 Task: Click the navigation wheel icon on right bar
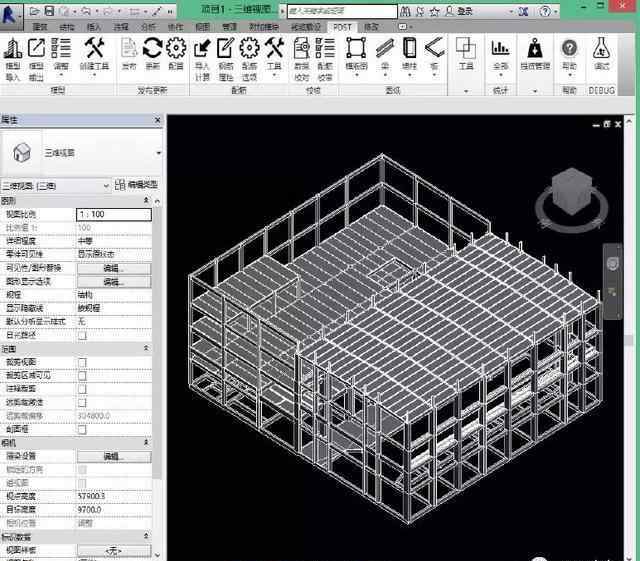(612, 263)
